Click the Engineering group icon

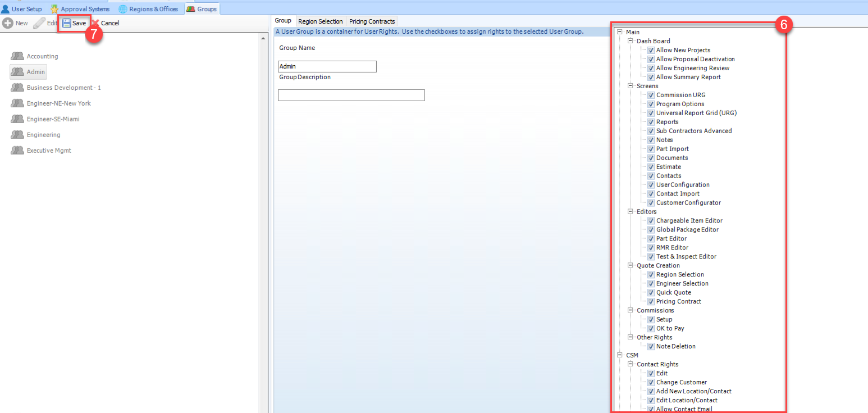(17, 135)
